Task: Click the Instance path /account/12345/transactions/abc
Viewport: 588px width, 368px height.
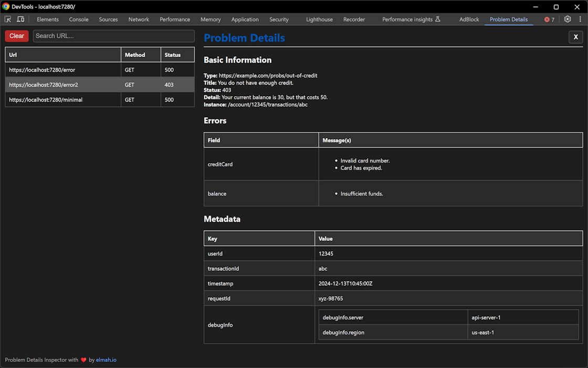Action: tap(267, 105)
